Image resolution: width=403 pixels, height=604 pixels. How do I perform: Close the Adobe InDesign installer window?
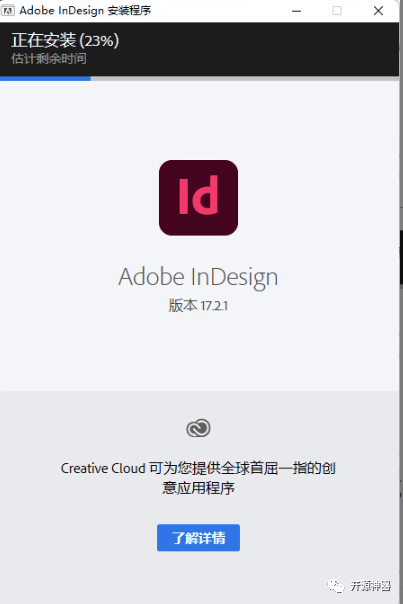point(378,11)
